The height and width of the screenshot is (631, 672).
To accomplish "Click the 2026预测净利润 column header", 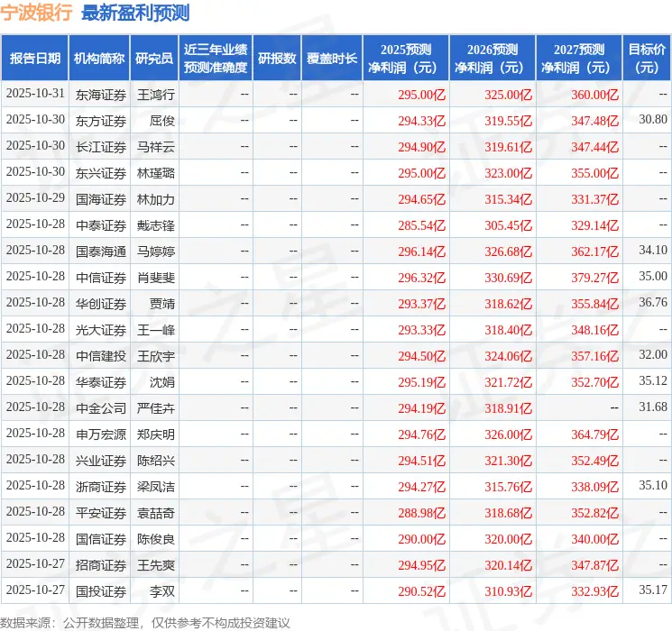I will [x=492, y=58].
